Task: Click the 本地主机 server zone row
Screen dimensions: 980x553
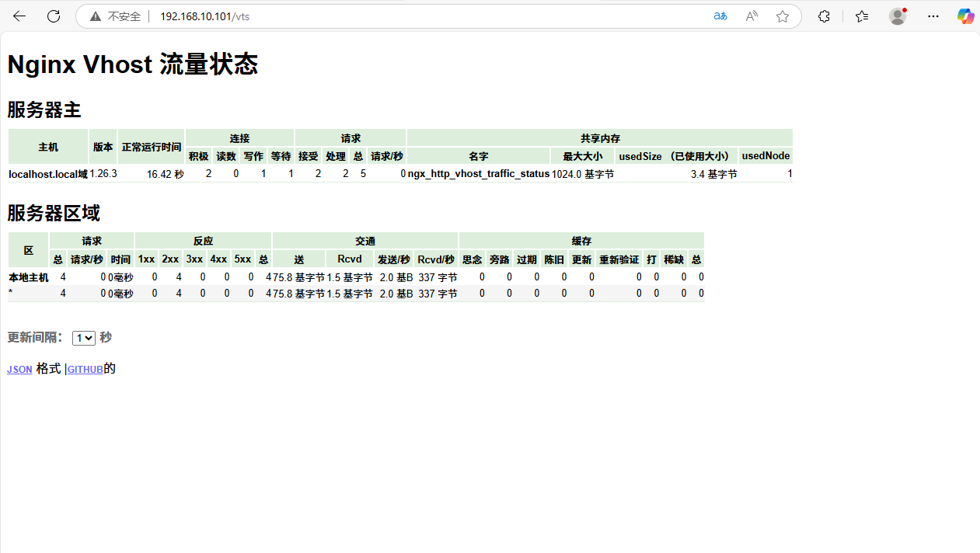Action: pos(28,276)
